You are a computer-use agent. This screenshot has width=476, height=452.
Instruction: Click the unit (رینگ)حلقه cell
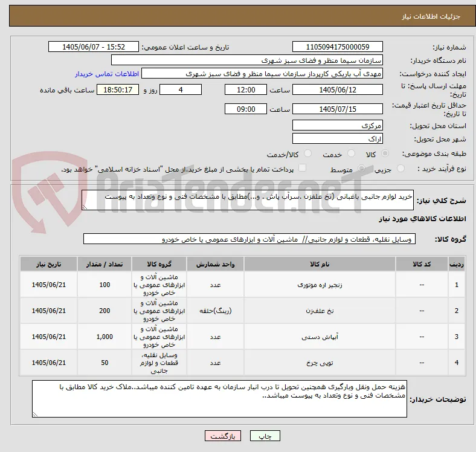(215, 311)
